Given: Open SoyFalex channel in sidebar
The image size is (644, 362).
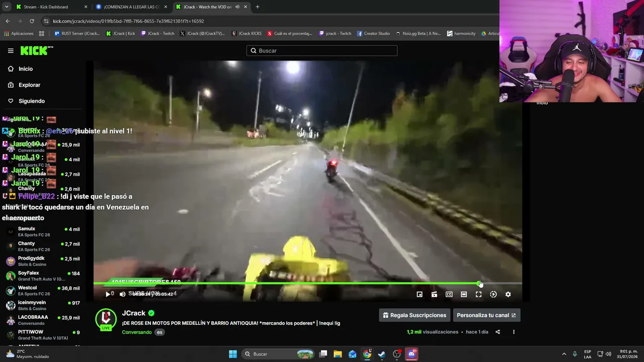Looking at the screenshot, I should [x=43, y=276].
